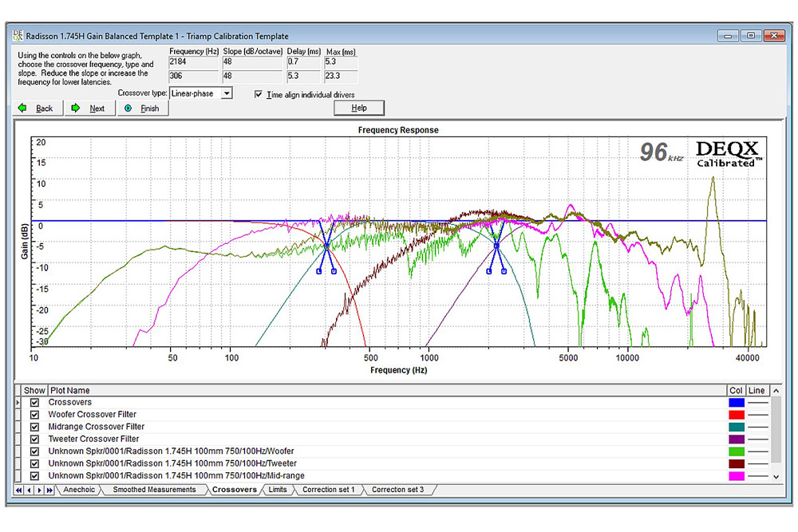Click the Next button

click(x=91, y=108)
